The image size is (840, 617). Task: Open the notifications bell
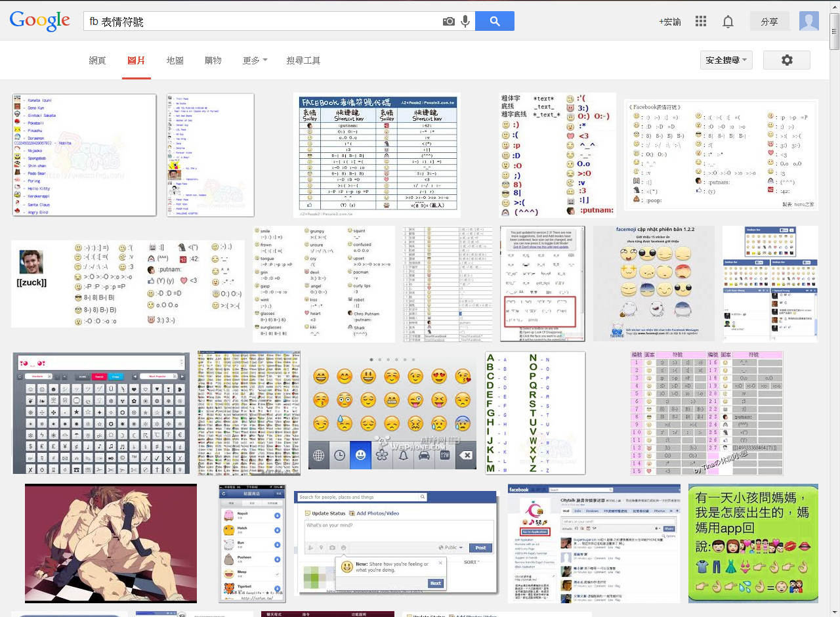pos(728,22)
